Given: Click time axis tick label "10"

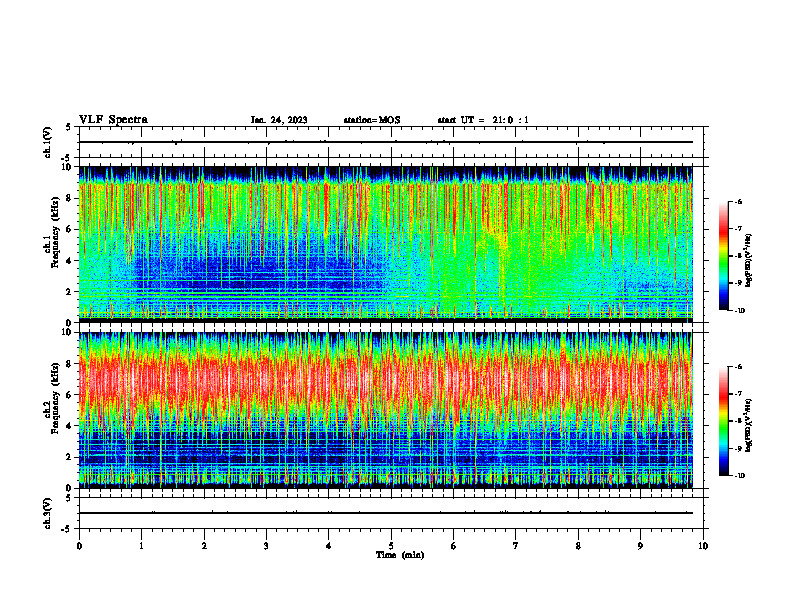Looking at the screenshot, I should (x=703, y=546).
